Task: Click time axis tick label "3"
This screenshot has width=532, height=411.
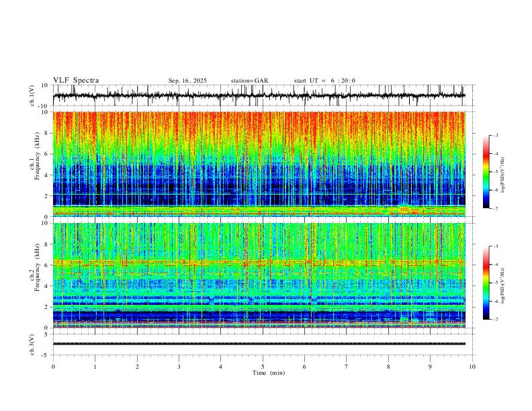Action: click(x=179, y=367)
